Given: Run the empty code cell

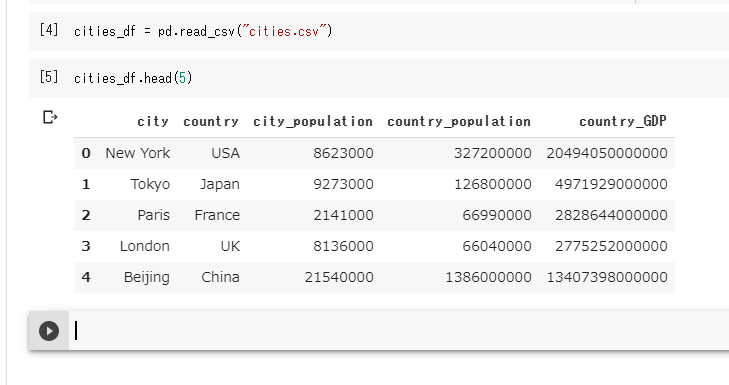Looking at the screenshot, I should [x=49, y=331].
